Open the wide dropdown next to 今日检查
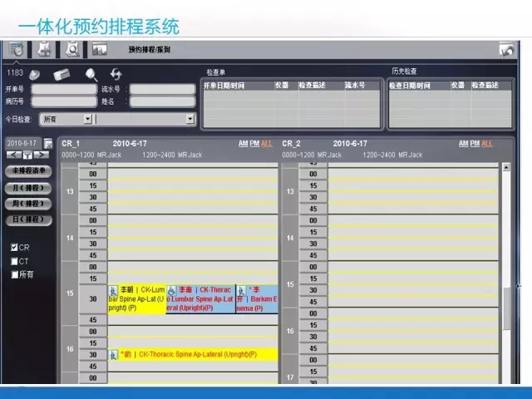 190,119
